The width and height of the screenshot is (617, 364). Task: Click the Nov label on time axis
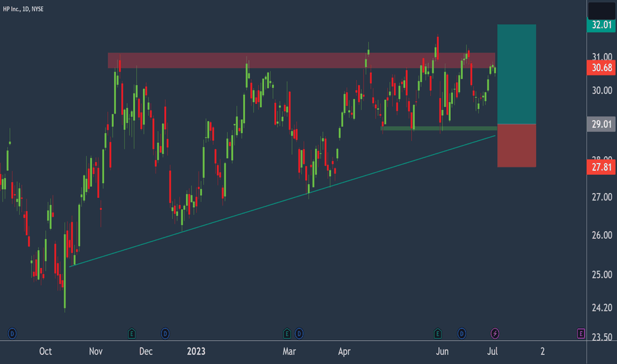pyautogui.click(x=95, y=351)
